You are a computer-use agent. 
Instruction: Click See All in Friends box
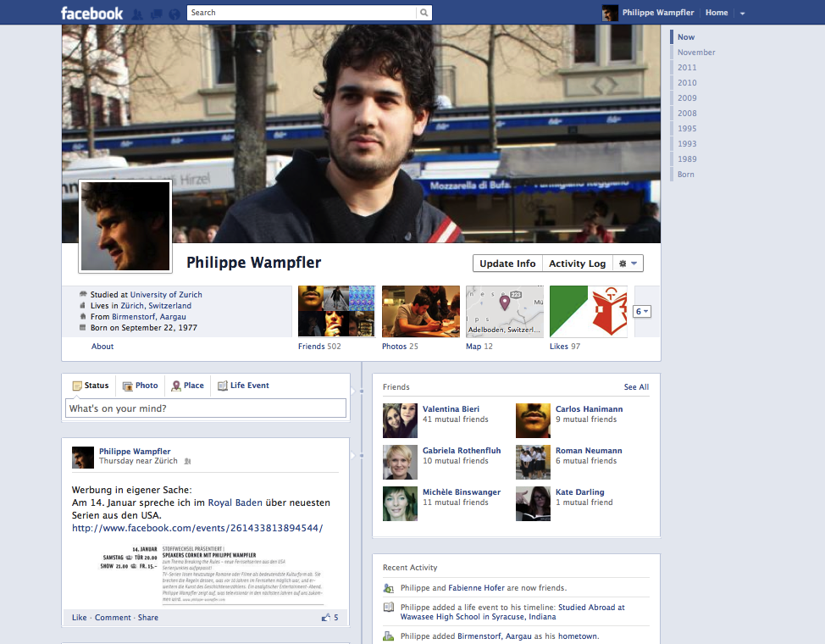(x=636, y=387)
